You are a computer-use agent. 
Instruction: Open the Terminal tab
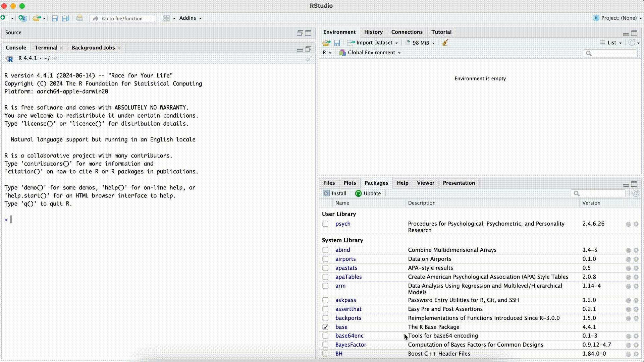tap(46, 48)
